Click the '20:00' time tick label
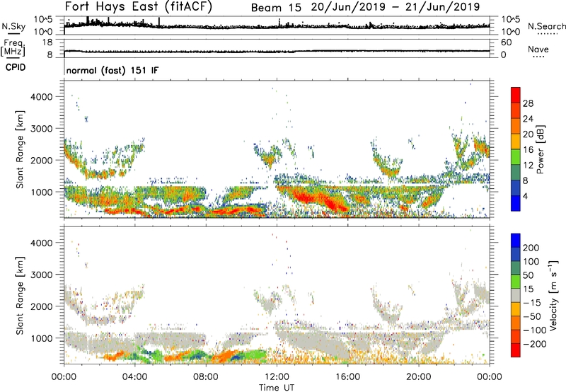The image size is (566, 392). point(419,377)
